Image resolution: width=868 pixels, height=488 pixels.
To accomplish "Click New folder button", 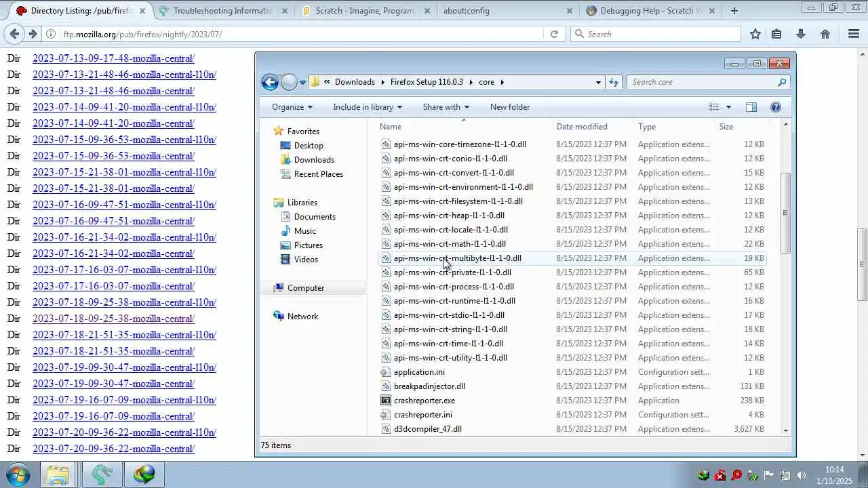I will (x=510, y=107).
